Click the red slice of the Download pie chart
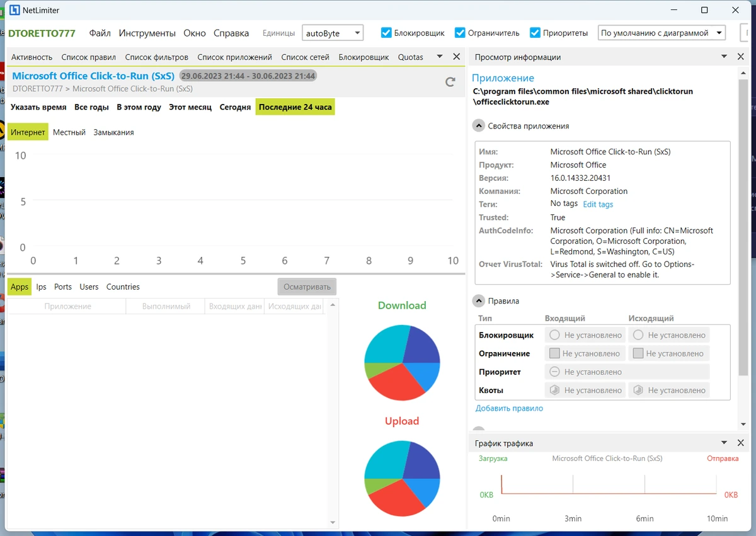756x536 pixels. coord(396,382)
